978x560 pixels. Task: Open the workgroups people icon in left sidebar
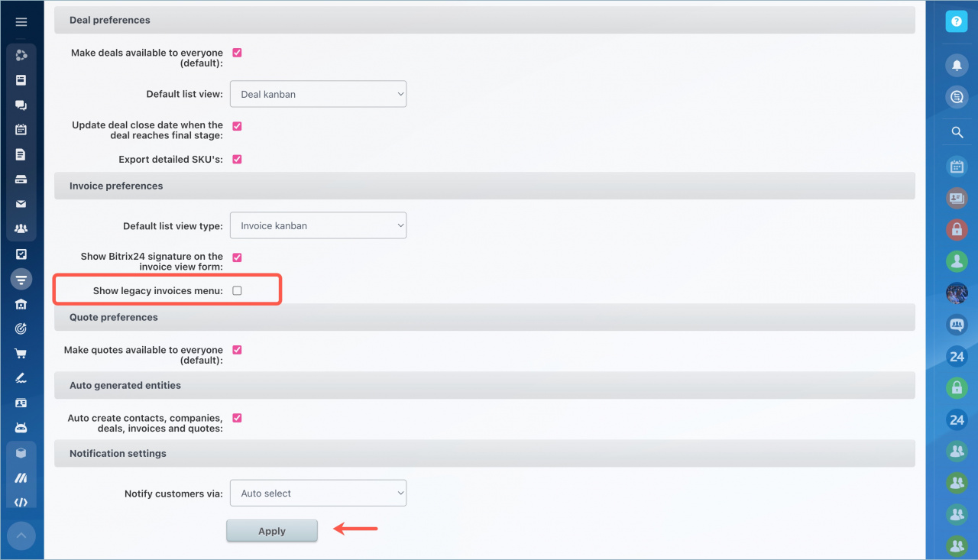[x=21, y=228]
